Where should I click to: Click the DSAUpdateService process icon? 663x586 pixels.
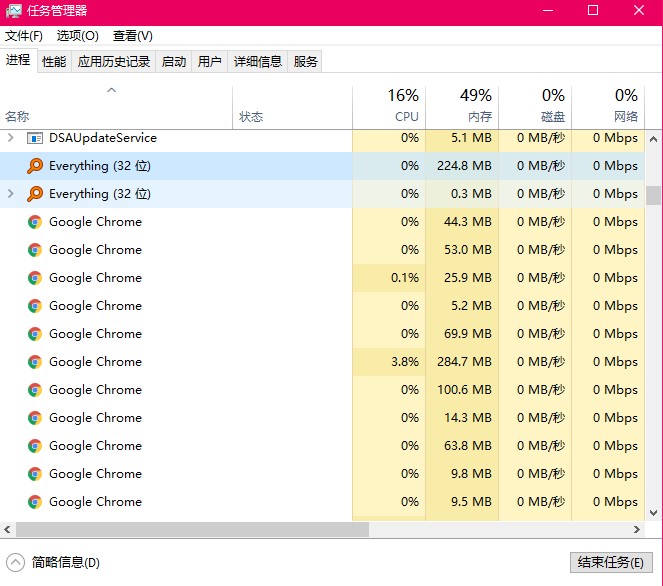[x=35, y=138]
